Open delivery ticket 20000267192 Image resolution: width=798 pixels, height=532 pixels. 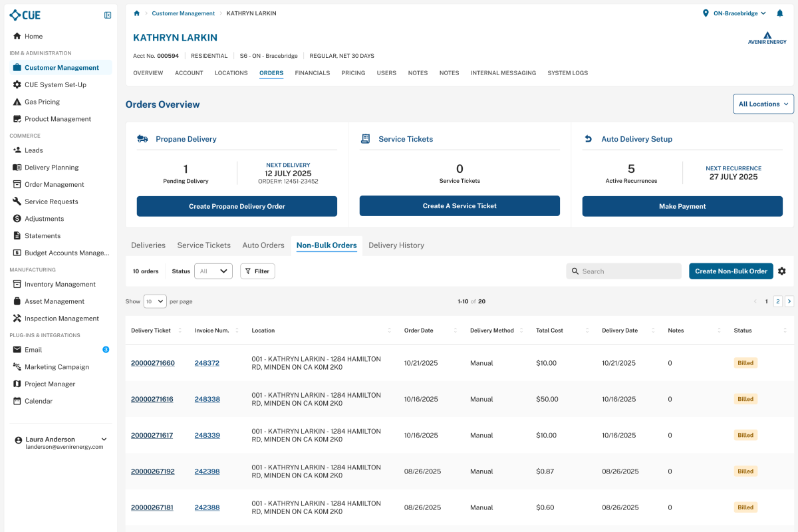(153, 471)
